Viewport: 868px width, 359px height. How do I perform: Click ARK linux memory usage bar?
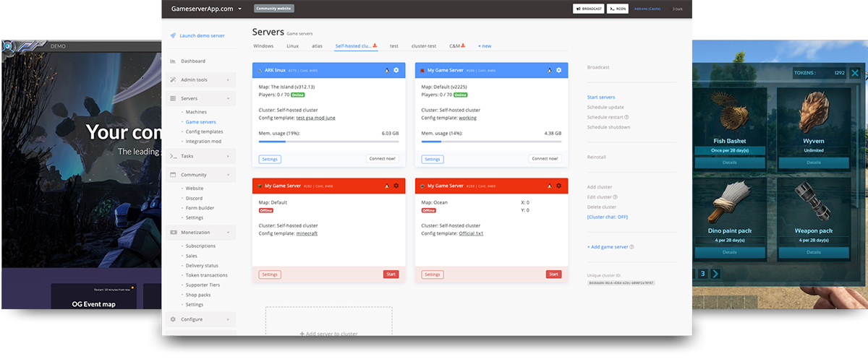pos(328,142)
